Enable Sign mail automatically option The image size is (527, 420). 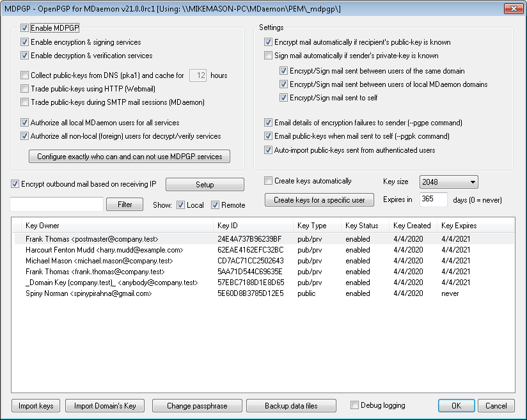point(269,56)
